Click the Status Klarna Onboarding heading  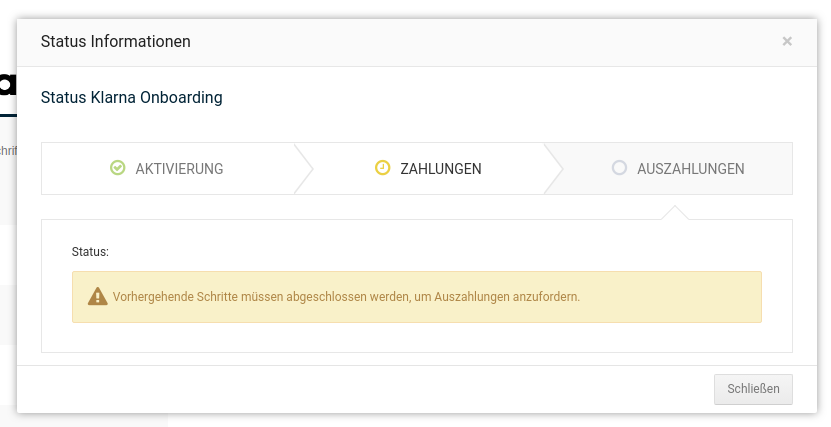point(131,97)
